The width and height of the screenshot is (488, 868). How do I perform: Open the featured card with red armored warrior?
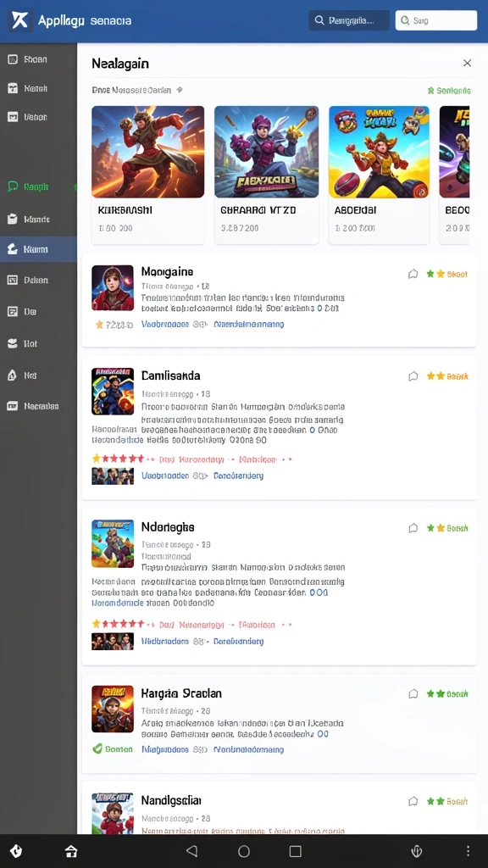147,175
